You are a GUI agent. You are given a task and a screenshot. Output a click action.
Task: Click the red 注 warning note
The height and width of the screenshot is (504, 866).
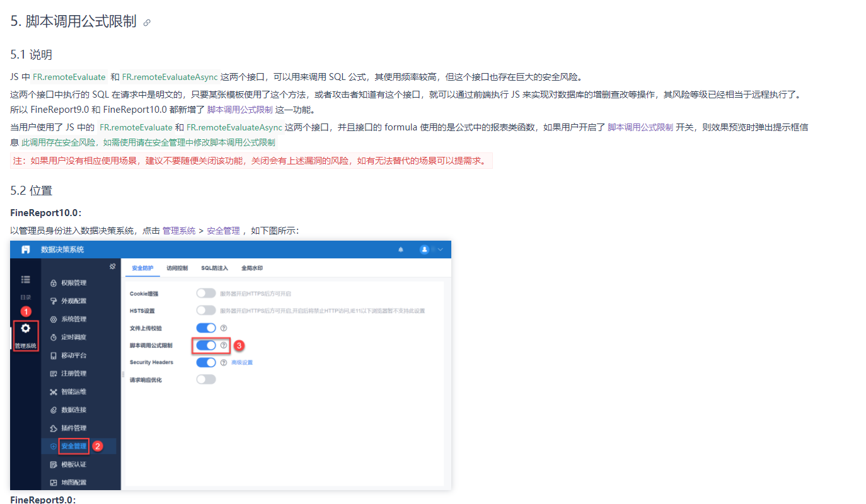[x=251, y=161]
